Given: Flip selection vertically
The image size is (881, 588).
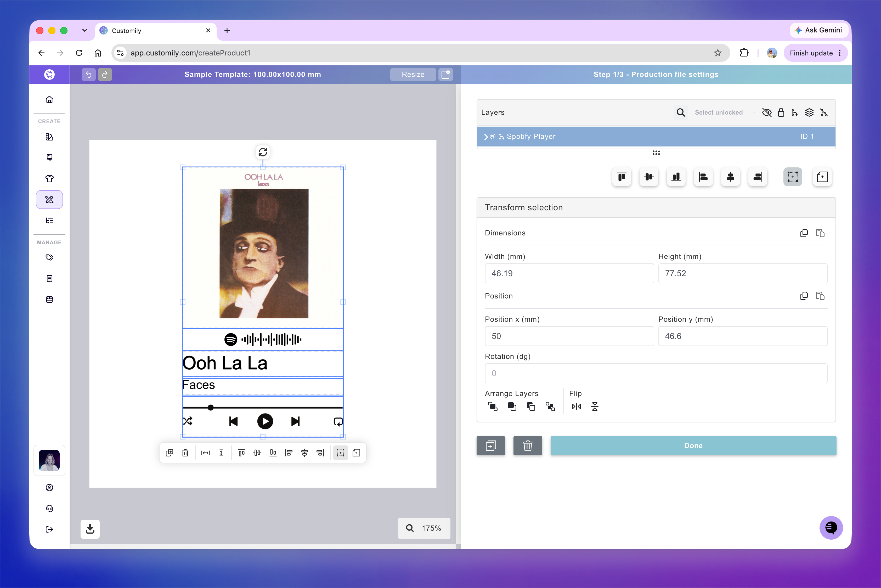Looking at the screenshot, I should [x=595, y=406].
